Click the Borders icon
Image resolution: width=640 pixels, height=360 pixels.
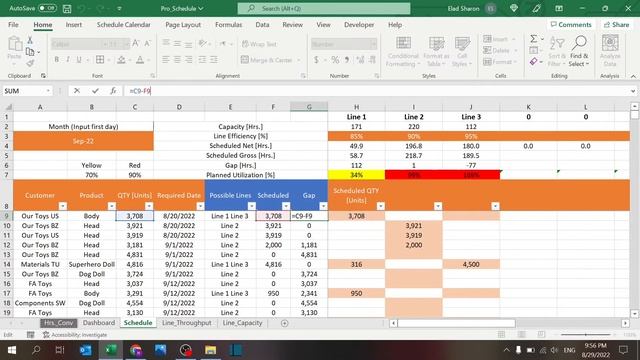coord(100,60)
